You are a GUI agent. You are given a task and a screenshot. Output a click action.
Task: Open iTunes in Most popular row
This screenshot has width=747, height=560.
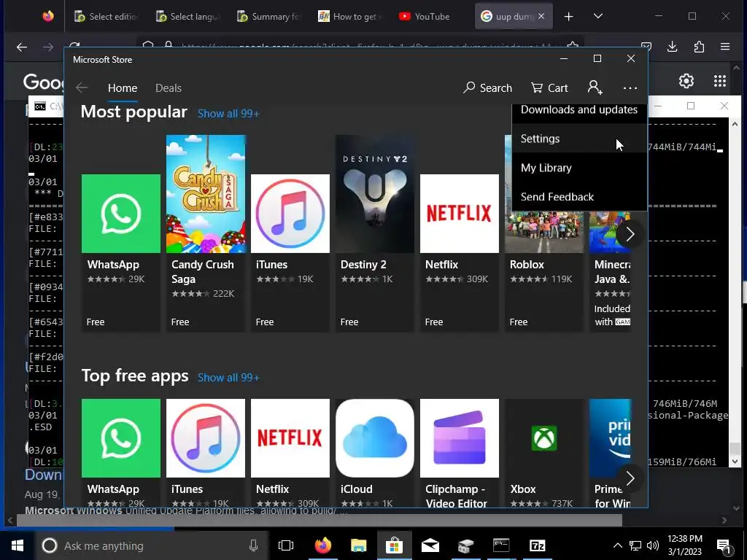coord(290,252)
